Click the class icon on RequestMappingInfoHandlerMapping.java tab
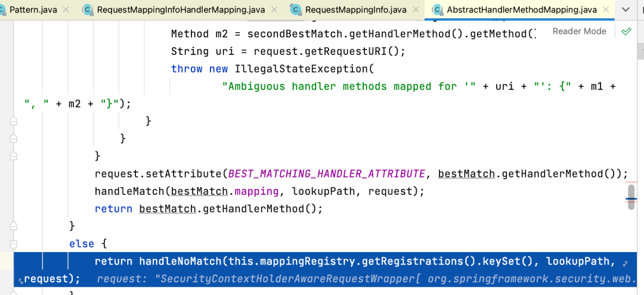Viewport: 644px width, 295px height. tap(88, 10)
